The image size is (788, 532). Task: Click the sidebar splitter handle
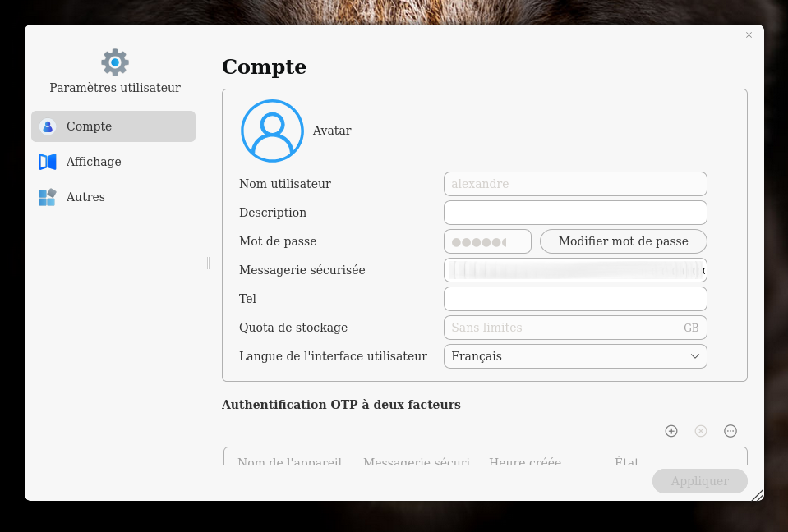[x=208, y=263]
